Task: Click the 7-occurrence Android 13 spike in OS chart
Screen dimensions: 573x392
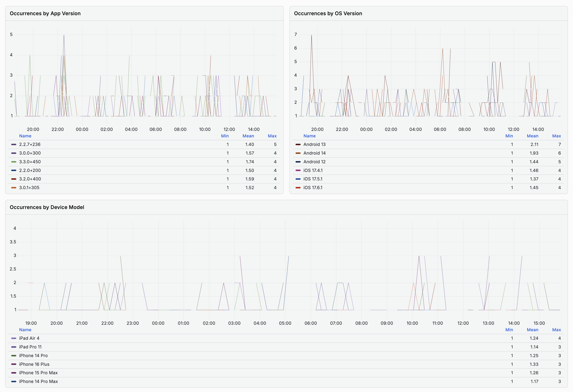Action: (311, 35)
